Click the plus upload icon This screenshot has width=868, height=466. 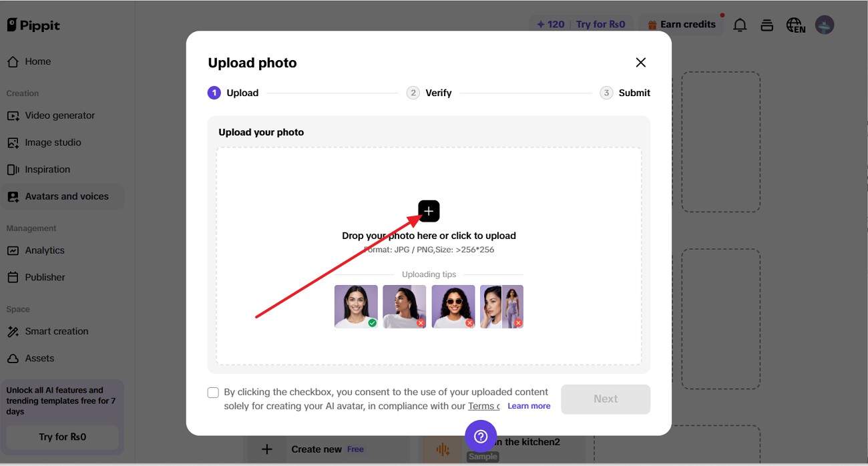point(429,211)
